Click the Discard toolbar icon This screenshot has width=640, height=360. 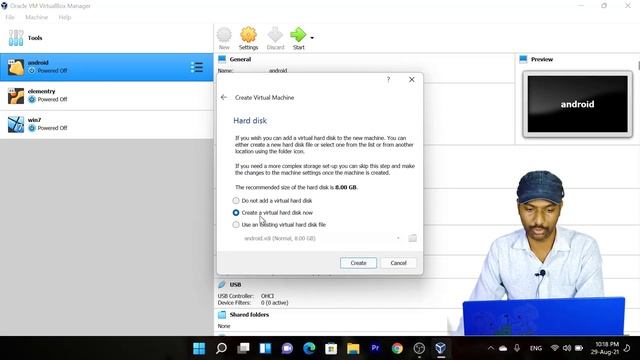(x=275, y=39)
